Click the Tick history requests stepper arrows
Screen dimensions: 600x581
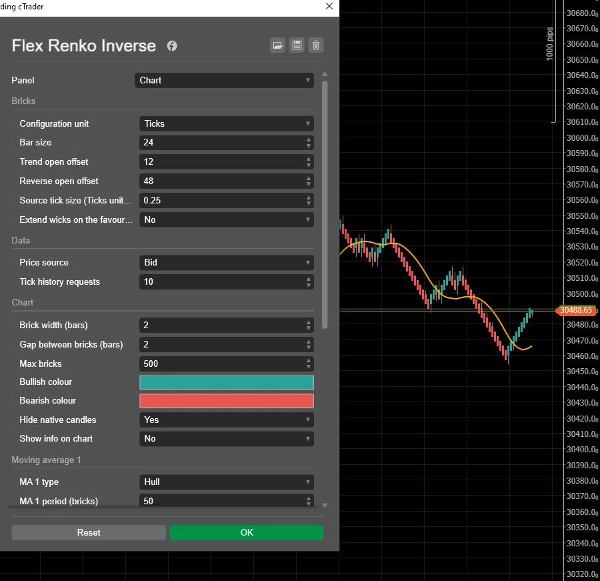pos(309,282)
